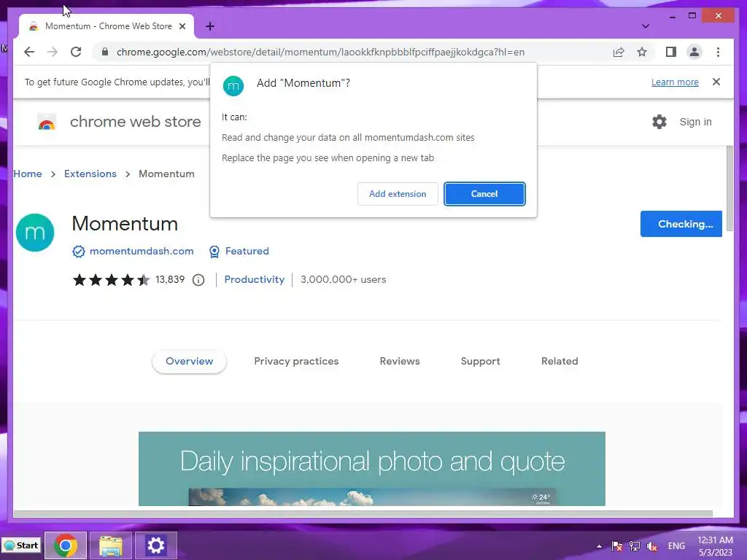Click the address bar URL field
Viewport: 747px width, 560px height.
pyautogui.click(x=320, y=52)
